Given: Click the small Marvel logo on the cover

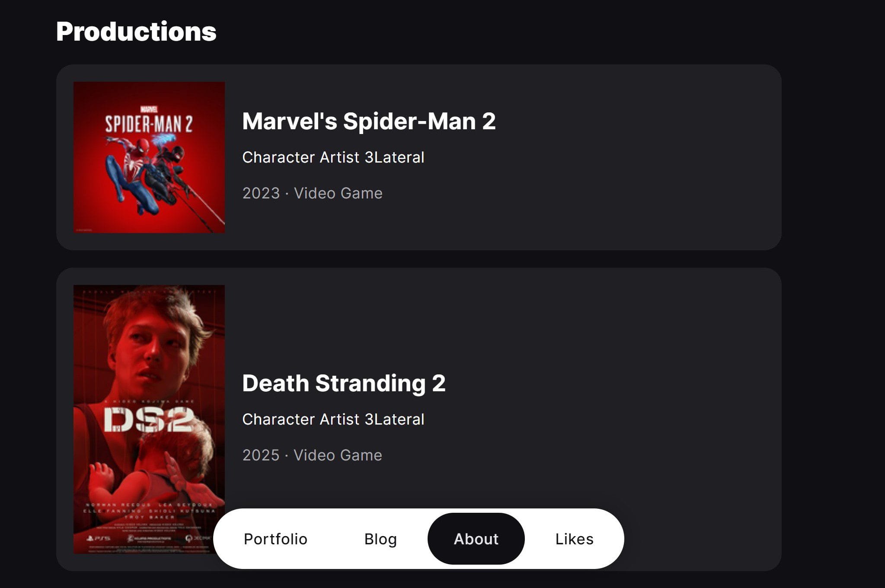Looking at the screenshot, I should coord(149,110).
